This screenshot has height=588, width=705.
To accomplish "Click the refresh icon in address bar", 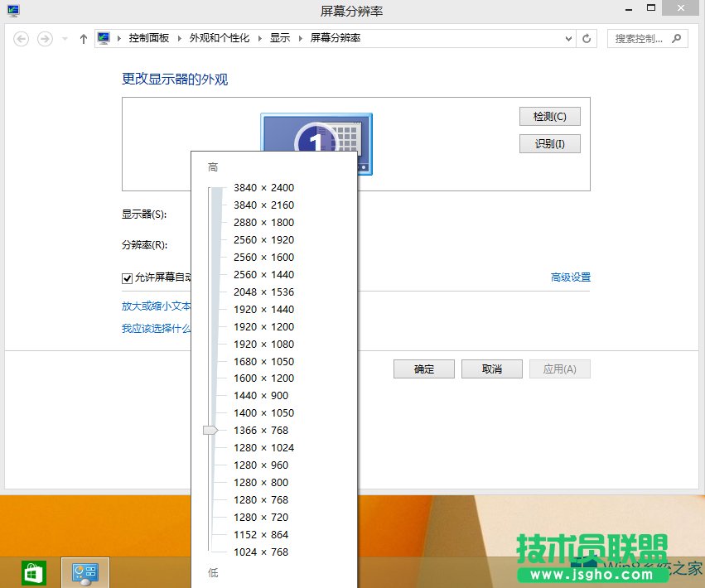I will (587, 38).
